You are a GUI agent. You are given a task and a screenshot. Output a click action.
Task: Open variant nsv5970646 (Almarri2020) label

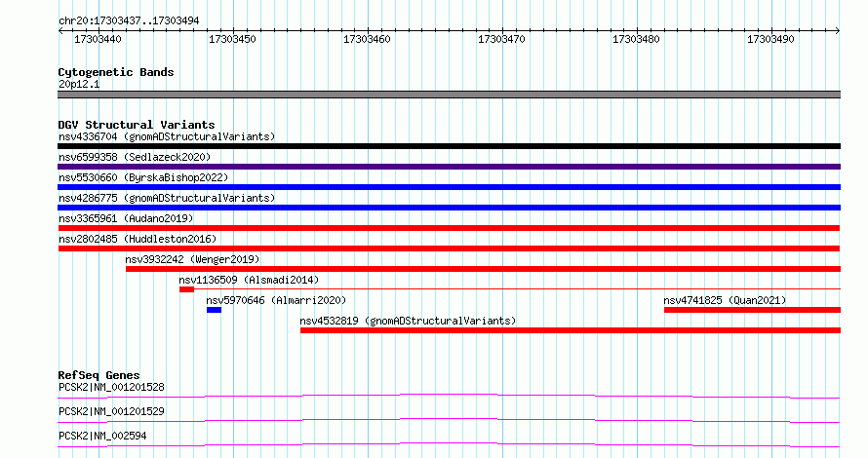click(x=276, y=300)
